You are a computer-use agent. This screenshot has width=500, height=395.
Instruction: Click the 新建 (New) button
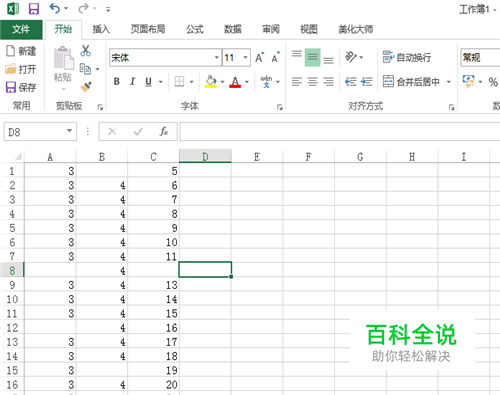pos(21,51)
